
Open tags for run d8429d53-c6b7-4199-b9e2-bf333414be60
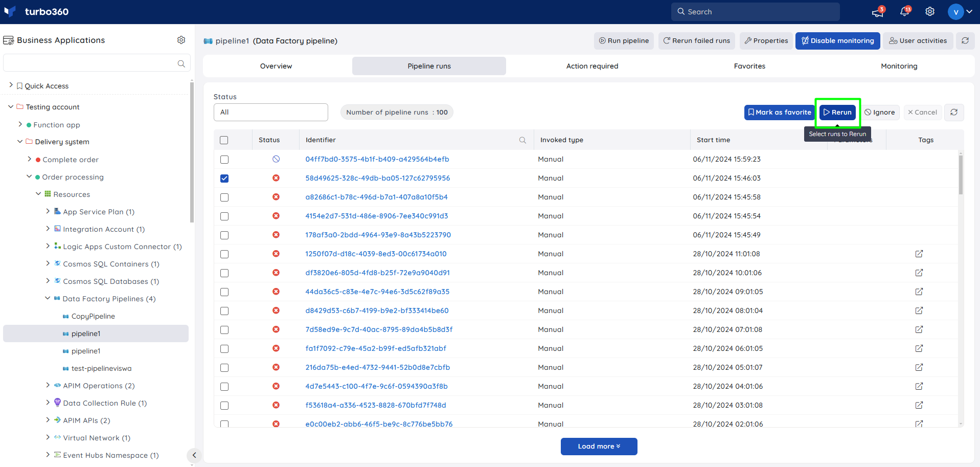tap(919, 310)
